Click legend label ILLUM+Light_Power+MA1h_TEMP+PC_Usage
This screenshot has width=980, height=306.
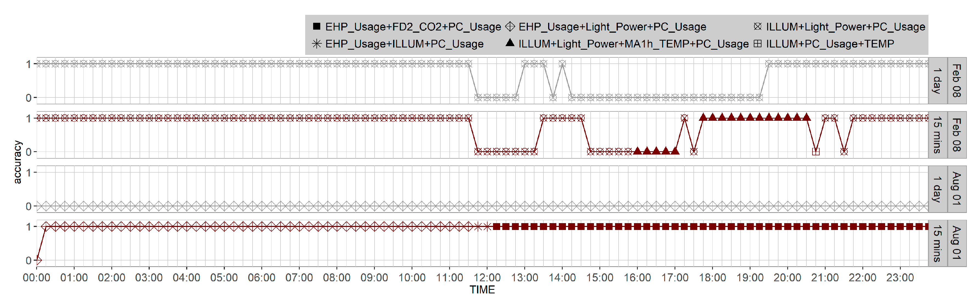pyautogui.click(x=633, y=44)
